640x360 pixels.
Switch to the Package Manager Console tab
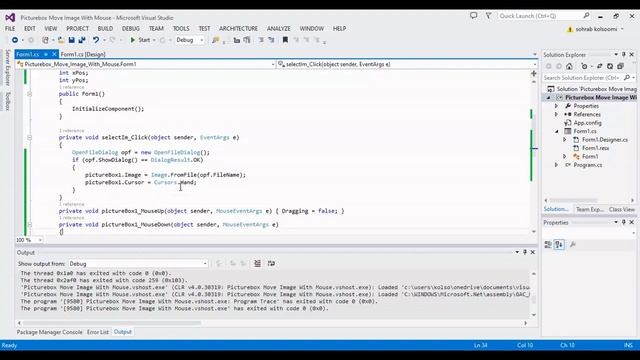49,332
